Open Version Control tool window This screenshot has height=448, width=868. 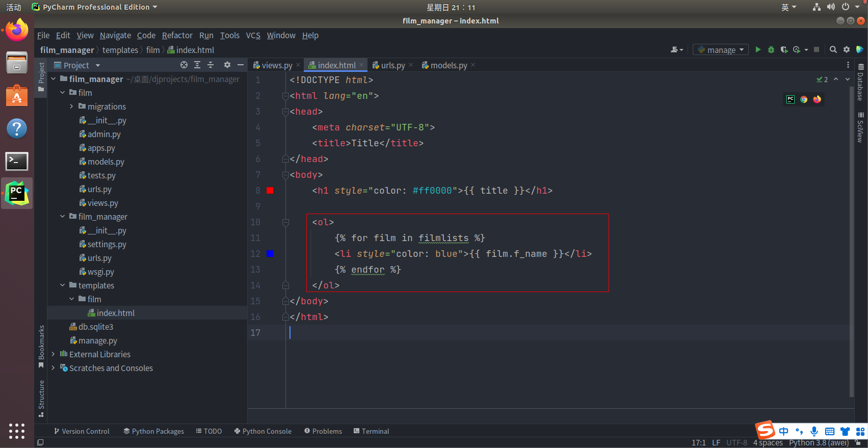click(x=82, y=431)
